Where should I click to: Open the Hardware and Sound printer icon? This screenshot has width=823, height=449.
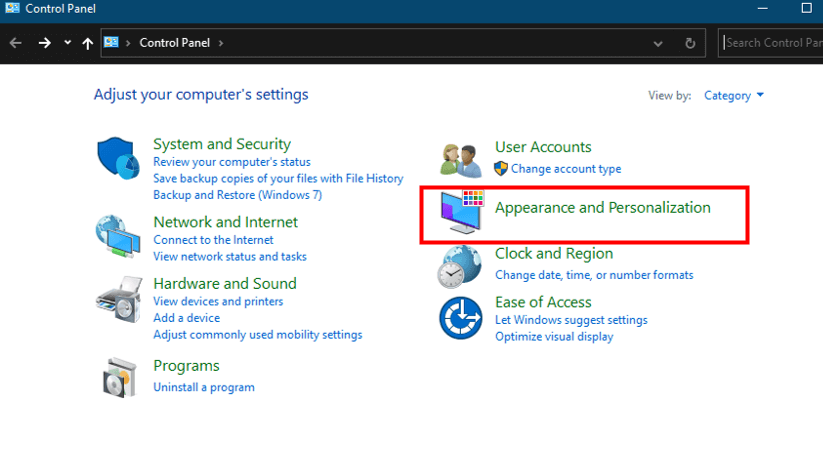click(119, 299)
